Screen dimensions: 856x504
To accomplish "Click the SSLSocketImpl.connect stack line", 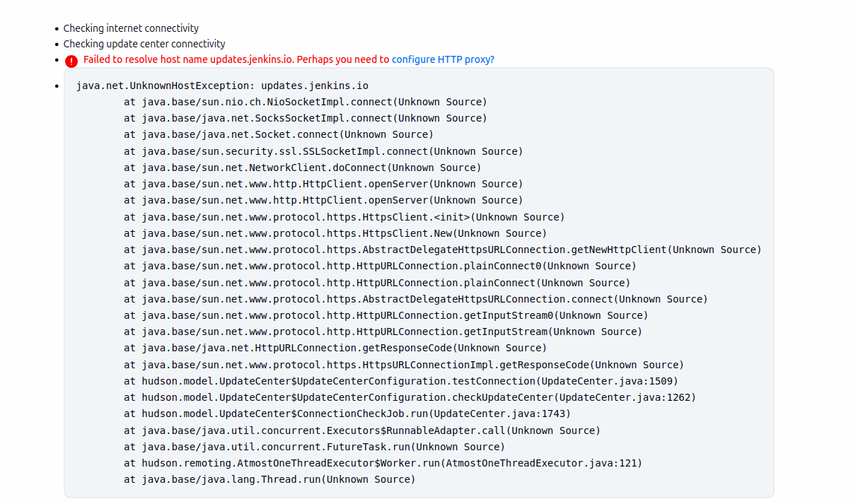I will click(323, 151).
